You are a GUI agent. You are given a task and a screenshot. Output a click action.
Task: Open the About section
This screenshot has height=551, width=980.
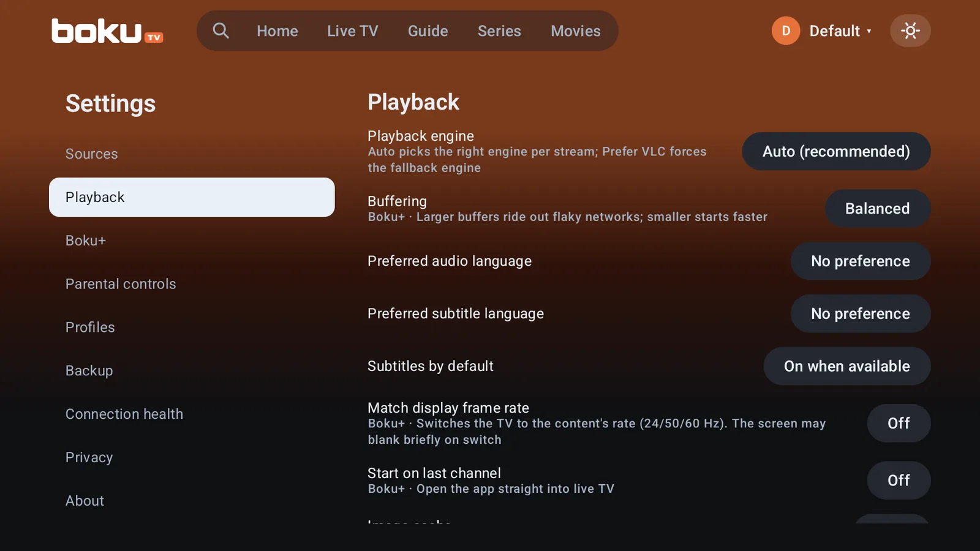tap(192, 501)
